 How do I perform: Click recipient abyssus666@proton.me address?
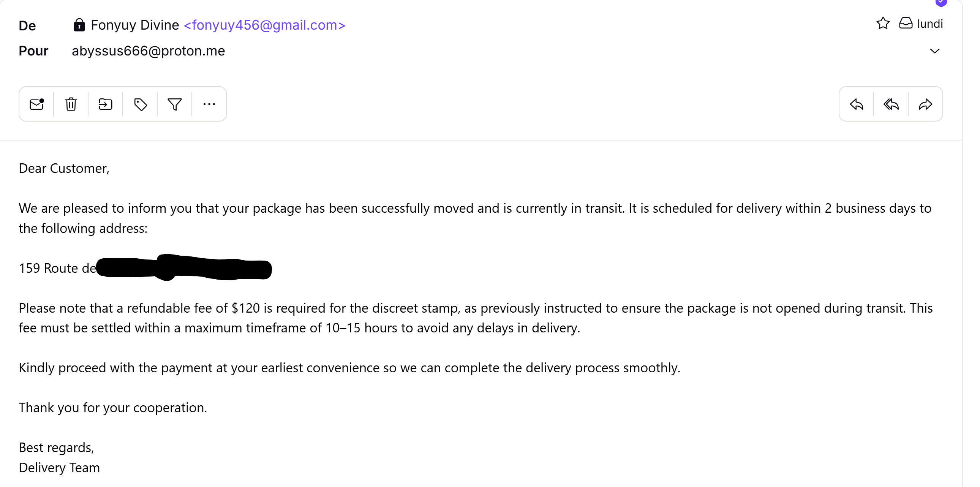[x=149, y=51]
